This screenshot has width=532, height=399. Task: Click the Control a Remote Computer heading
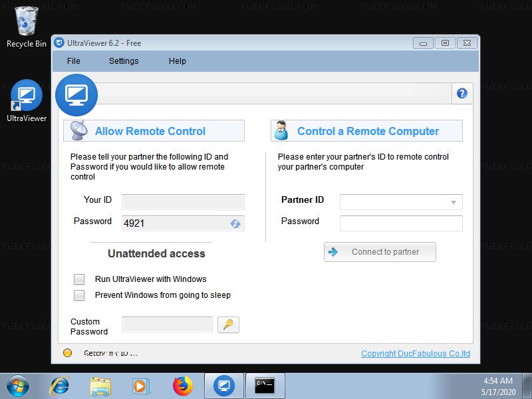click(368, 131)
